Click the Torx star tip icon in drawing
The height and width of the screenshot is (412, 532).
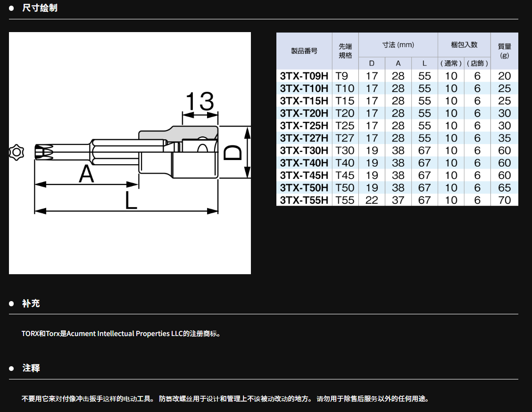click(16, 151)
